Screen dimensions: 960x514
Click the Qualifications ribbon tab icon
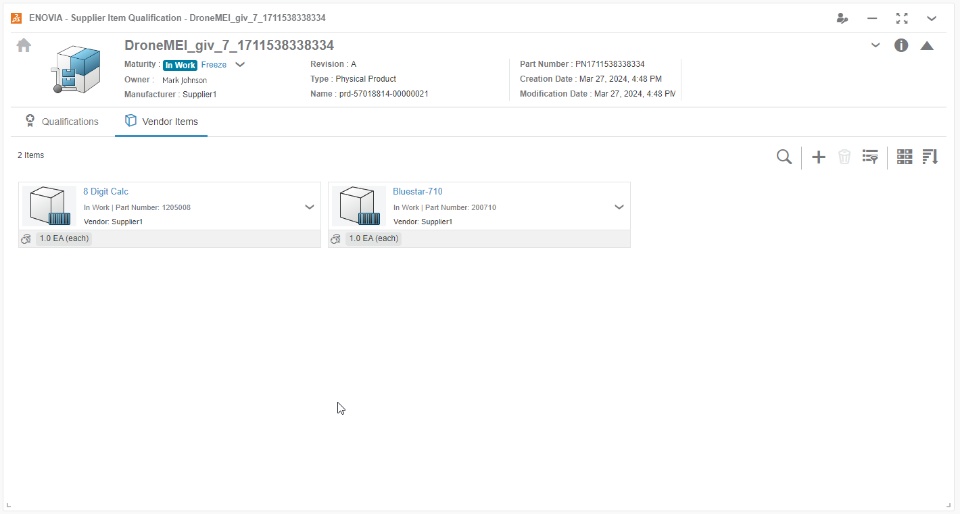pyautogui.click(x=30, y=121)
